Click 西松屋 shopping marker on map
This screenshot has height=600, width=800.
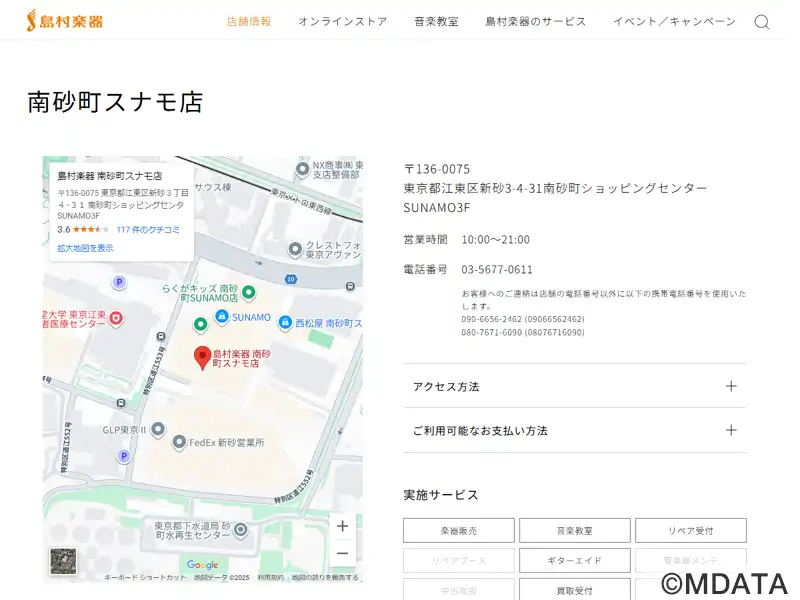click(x=285, y=322)
